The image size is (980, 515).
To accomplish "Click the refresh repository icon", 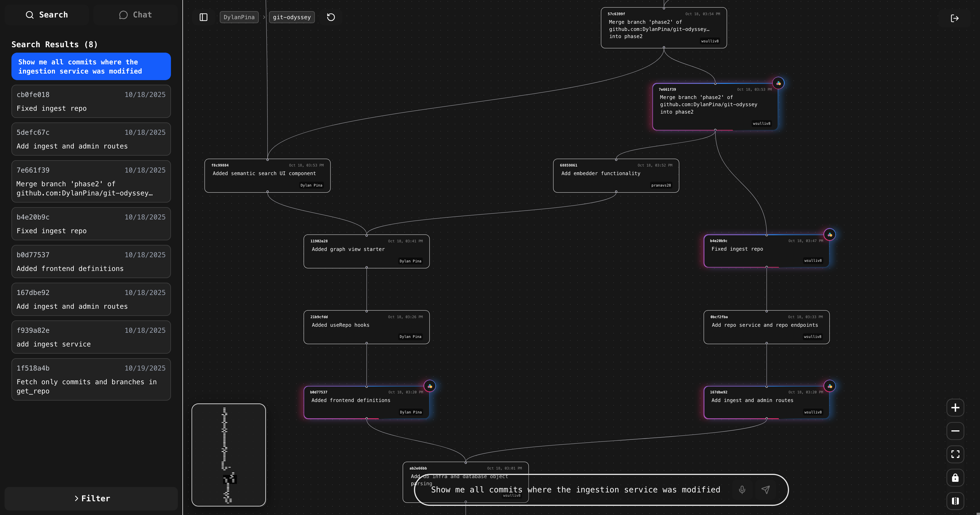I will coord(330,17).
